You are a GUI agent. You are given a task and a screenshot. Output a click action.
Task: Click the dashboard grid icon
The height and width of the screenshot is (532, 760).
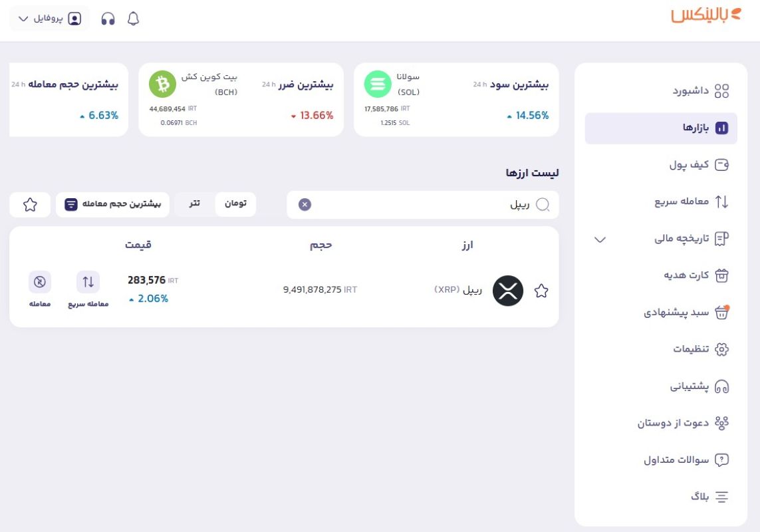[x=721, y=90]
